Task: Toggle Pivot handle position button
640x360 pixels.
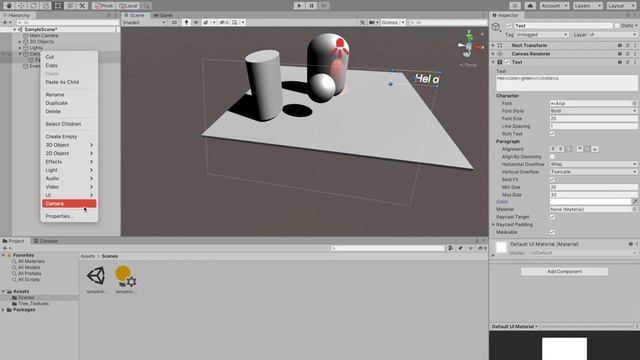Action: (x=104, y=6)
